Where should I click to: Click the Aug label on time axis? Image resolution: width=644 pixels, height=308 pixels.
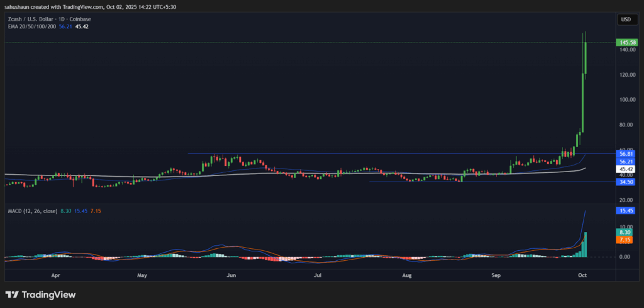(407, 275)
